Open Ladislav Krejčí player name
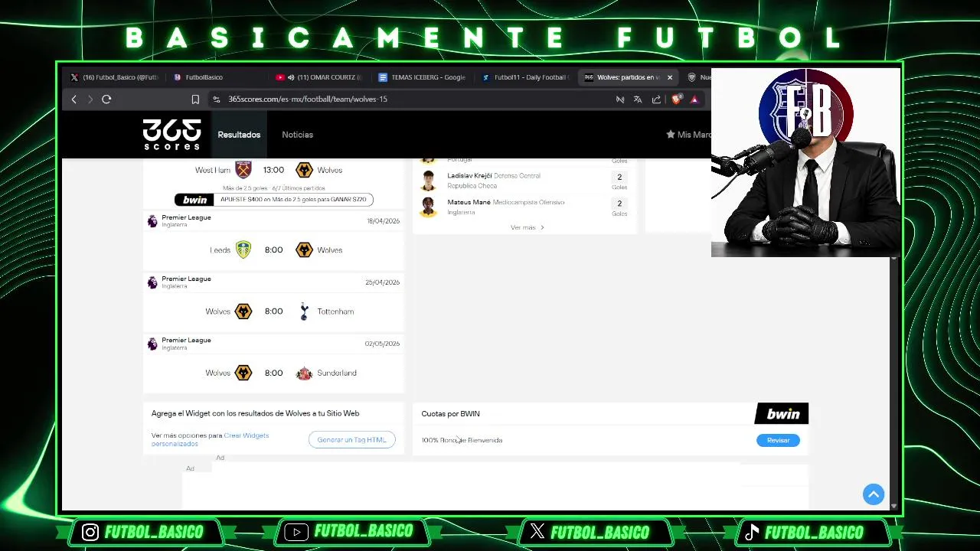This screenshot has height=551, width=980. click(469, 176)
